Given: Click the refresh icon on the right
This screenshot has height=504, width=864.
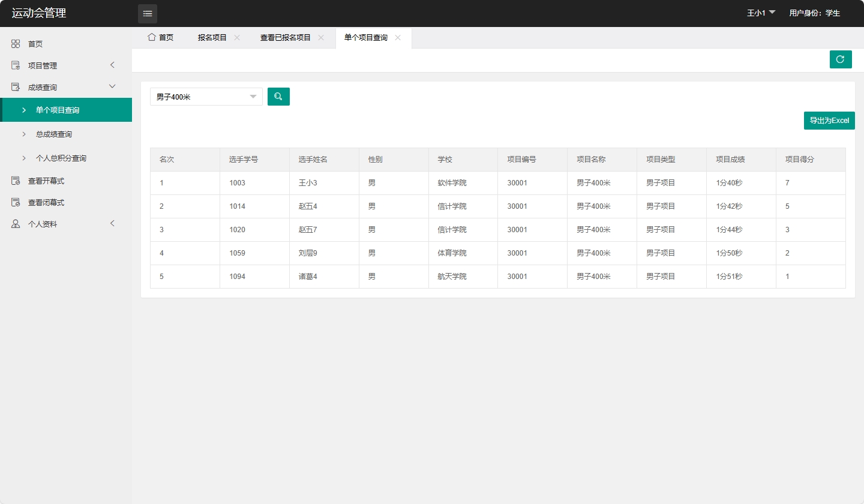Looking at the screenshot, I should point(840,59).
